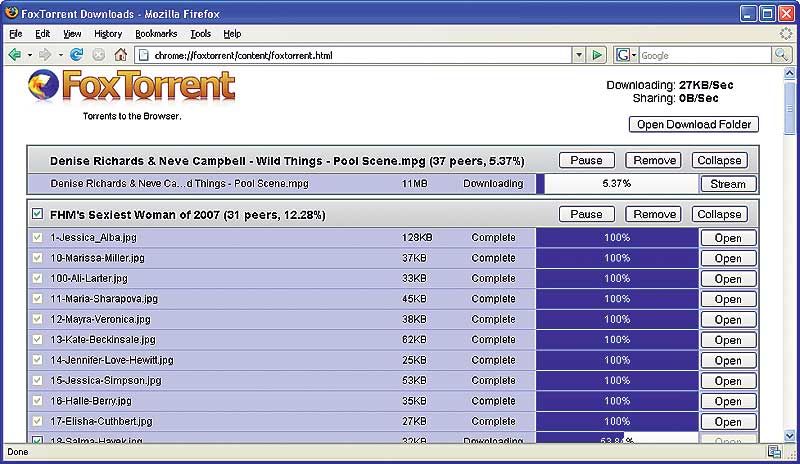The width and height of the screenshot is (800, 464).
Task: Click the Firefox icon in the title bar
Action: tap(11, 12)
